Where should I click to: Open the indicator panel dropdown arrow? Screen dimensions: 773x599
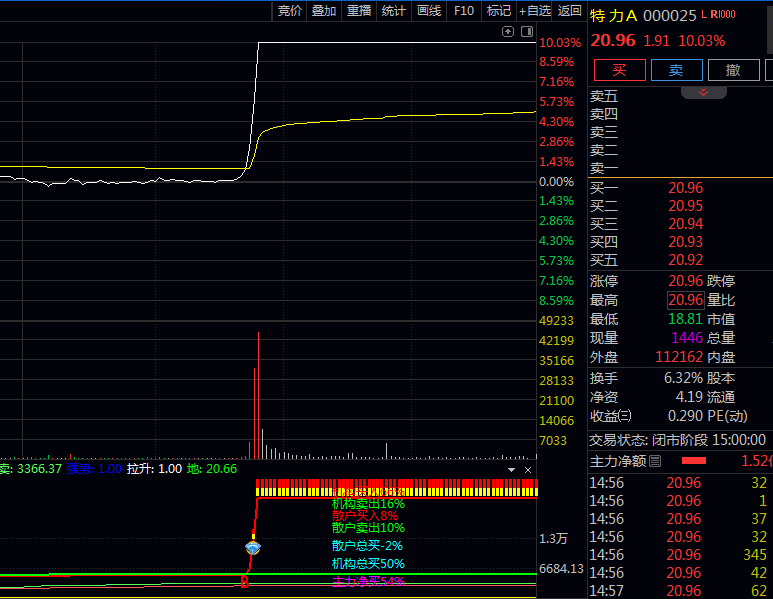click(x=512, y=469)
